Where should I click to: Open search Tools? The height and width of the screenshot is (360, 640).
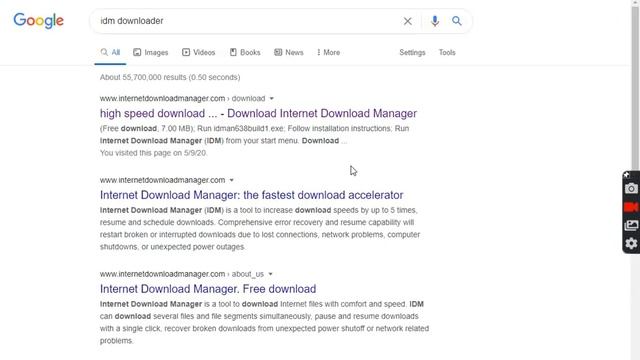[447, 52]
